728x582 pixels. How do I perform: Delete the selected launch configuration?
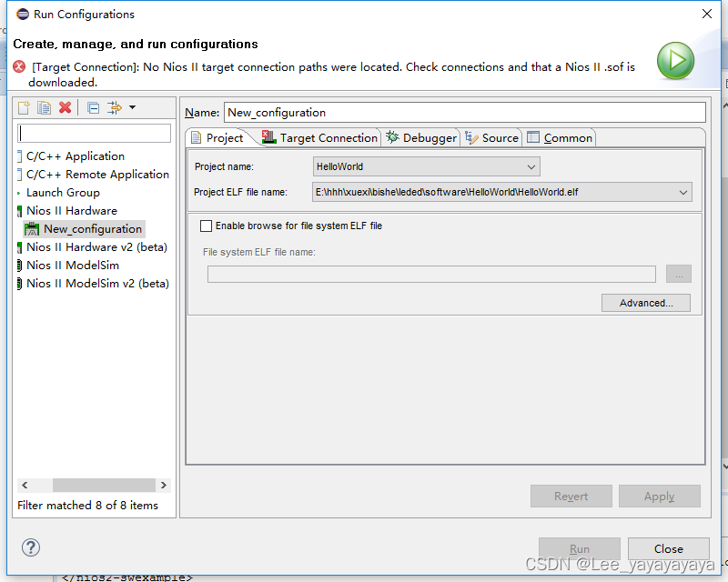65,107
